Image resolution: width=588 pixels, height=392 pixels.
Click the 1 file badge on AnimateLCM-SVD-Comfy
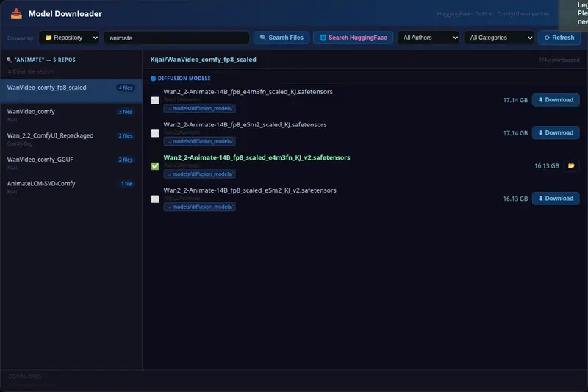[x=127, y=184]
